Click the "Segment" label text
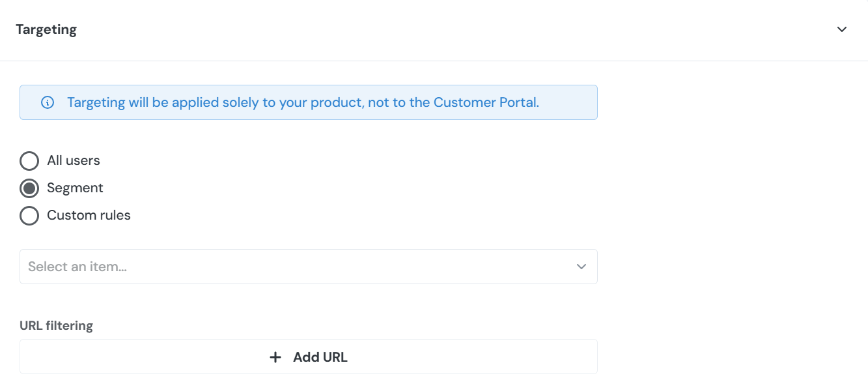 click(x=75, y=188)
